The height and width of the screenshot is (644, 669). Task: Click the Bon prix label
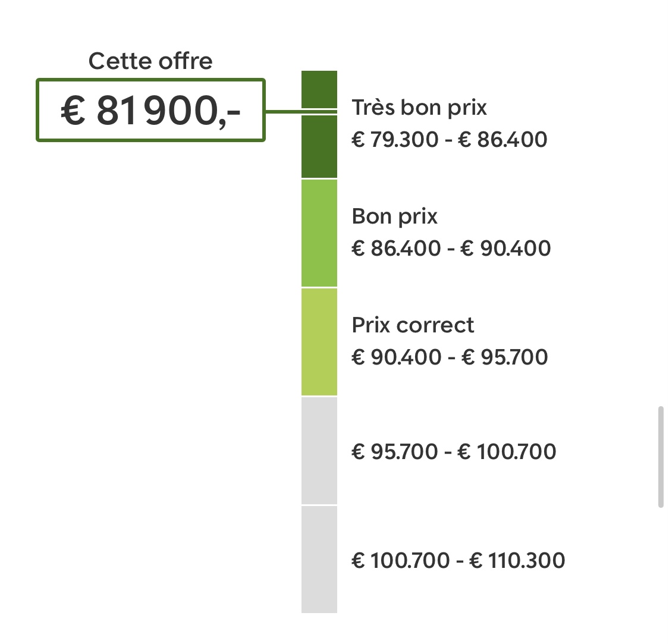coord(395,216)
